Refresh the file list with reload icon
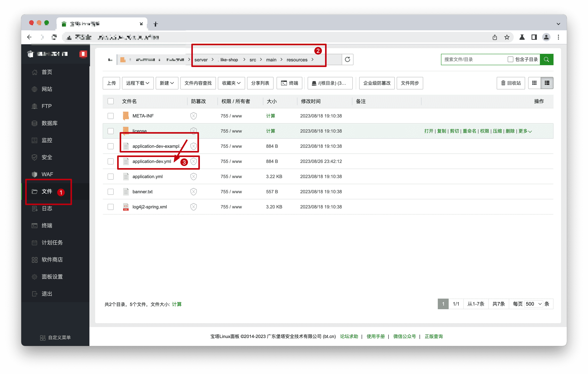This screenshot has height=374, width=588. 347,59
